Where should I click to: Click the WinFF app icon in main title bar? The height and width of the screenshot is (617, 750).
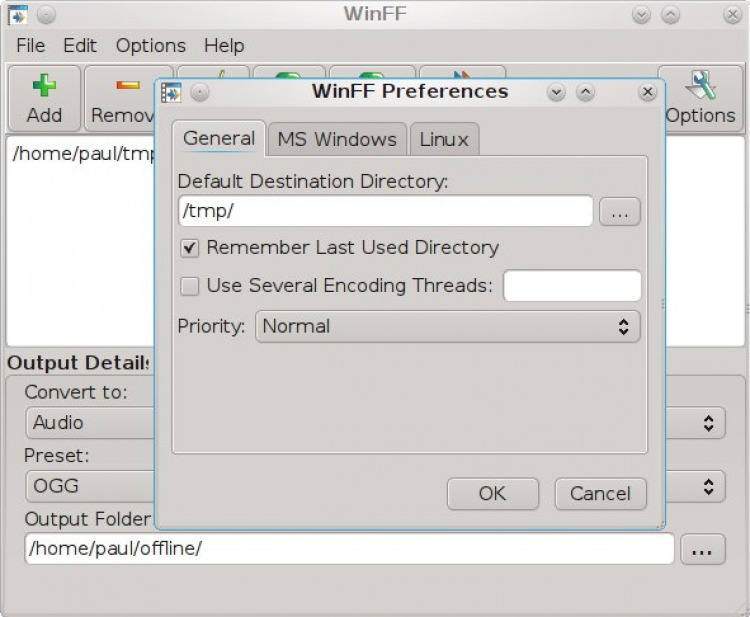pyautogui.click(x=18, y=15)
